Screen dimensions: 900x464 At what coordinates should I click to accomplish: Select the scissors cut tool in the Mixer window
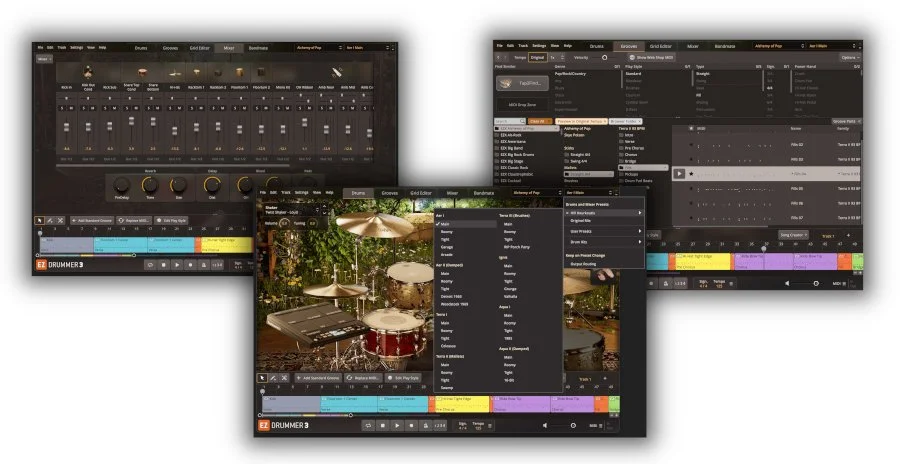pyautogui.click(x=60, y=221)
